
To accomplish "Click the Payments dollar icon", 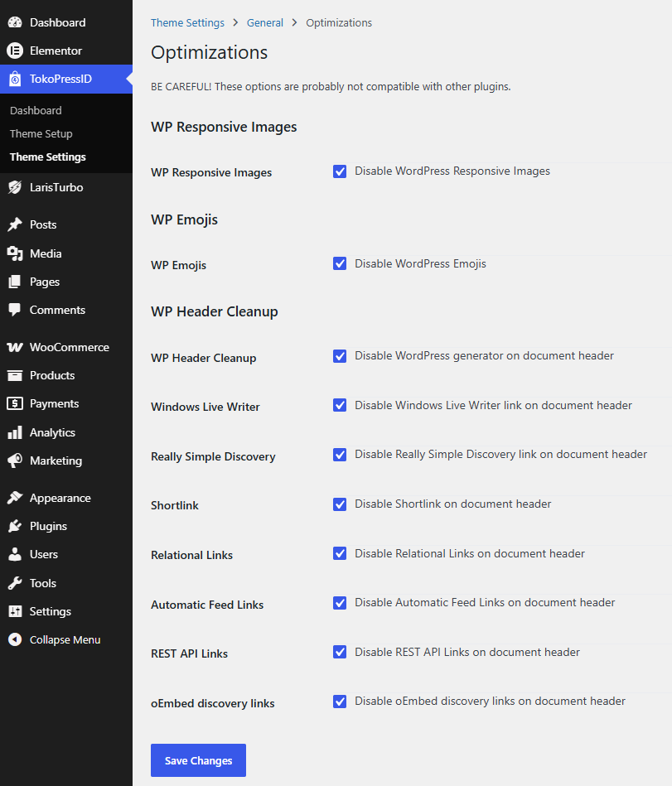I will (15, 403).
